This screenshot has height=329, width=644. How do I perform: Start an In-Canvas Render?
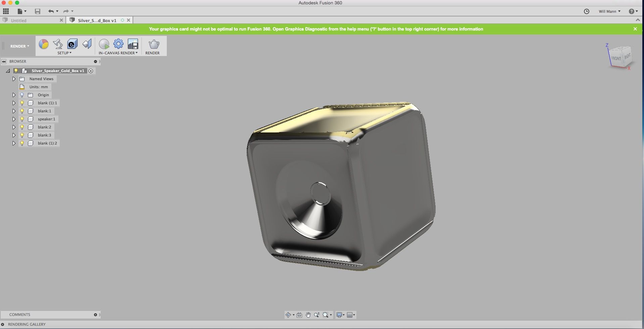coord(104,44)
